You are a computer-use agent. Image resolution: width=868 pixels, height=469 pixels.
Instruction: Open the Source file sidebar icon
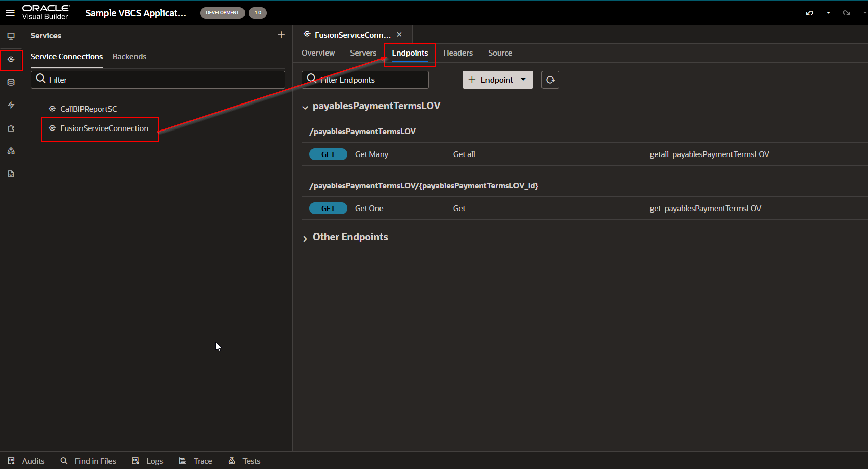(11, 174)
